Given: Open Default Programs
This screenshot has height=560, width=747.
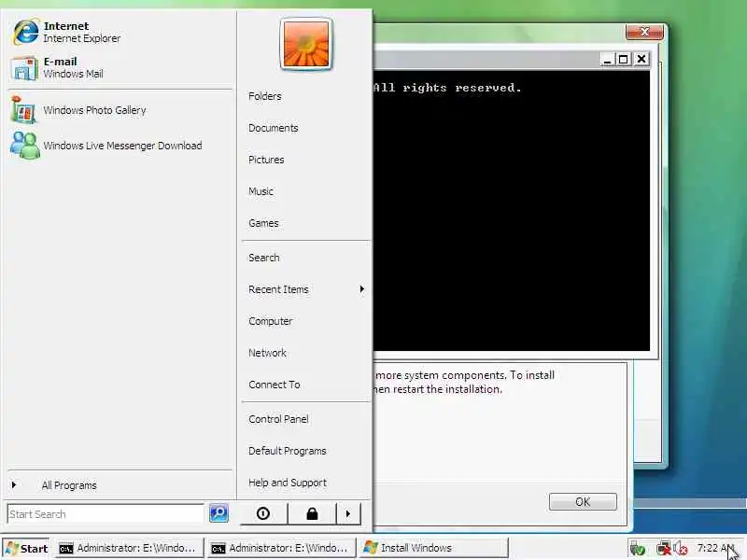Looking at the screenshot, I should [x=288, y=451].
